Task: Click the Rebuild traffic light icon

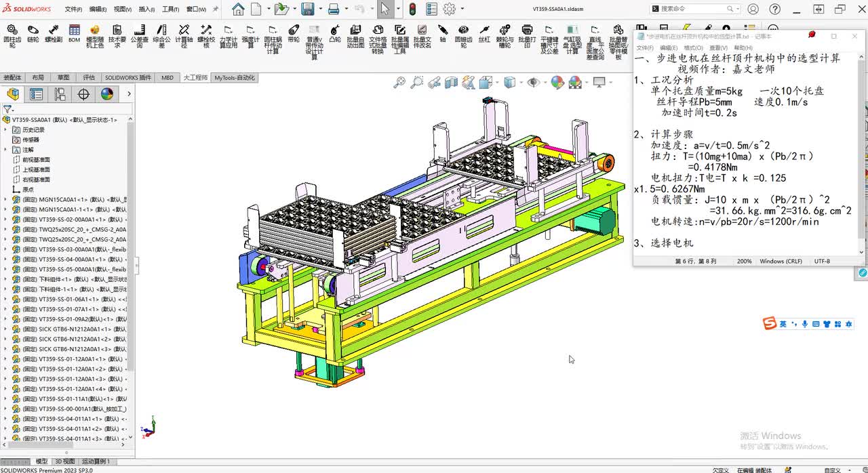Action: pyautogui.click(x=412, y=9)
